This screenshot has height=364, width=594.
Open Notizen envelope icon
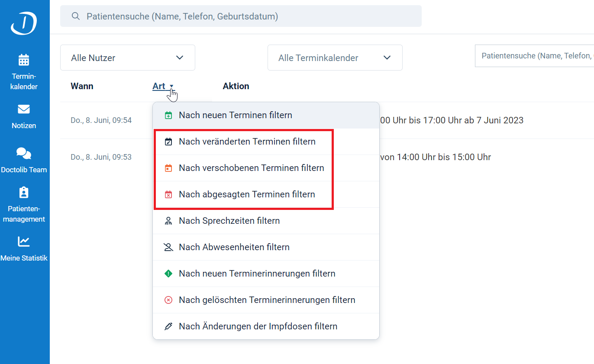point(24,109)
